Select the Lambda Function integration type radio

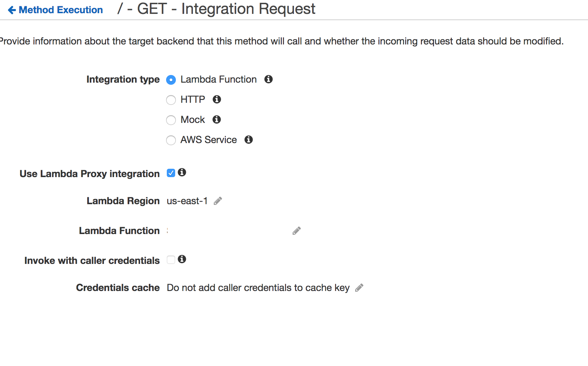(171, 80)
